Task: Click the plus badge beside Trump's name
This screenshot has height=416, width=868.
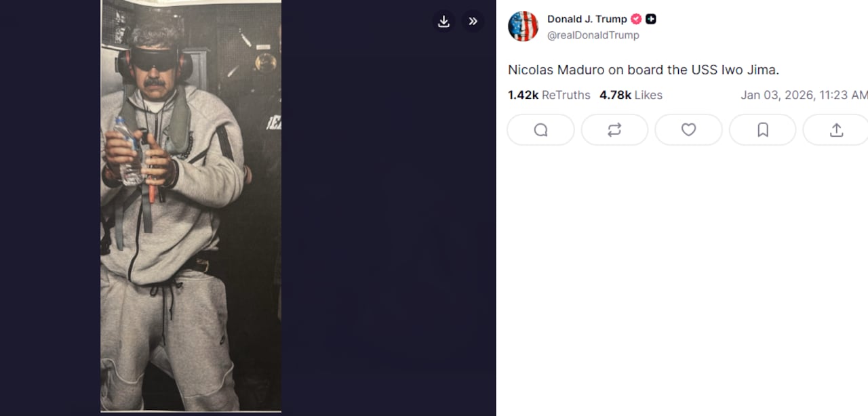Action: (650, 19)
